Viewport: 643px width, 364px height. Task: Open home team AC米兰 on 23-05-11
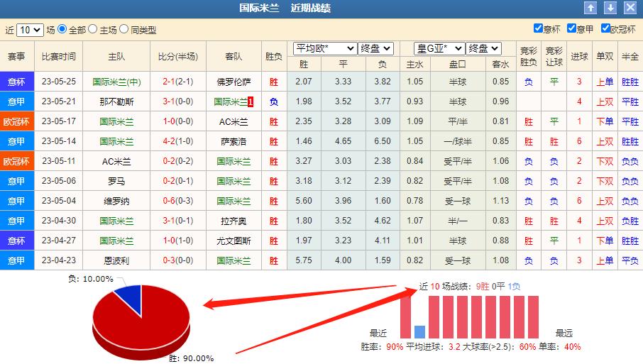click(116, 162)
